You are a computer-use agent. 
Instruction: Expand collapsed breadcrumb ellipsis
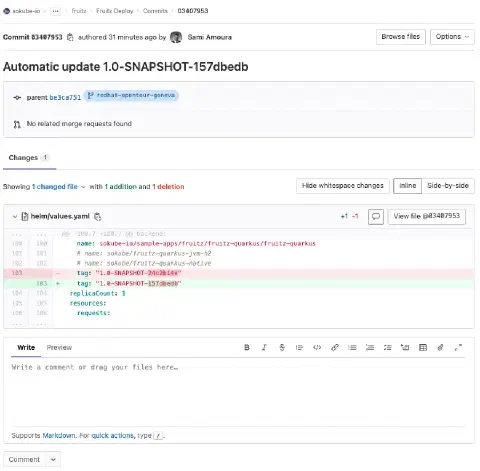coord(55,11)
